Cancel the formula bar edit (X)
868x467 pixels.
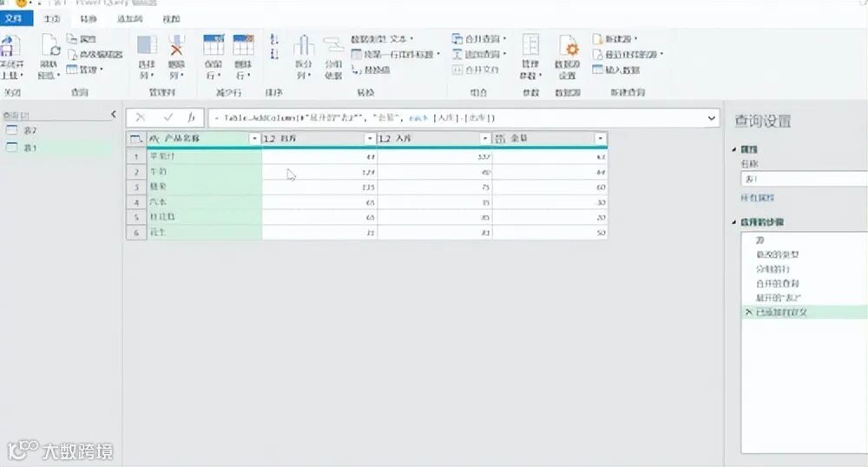[140, 117]
